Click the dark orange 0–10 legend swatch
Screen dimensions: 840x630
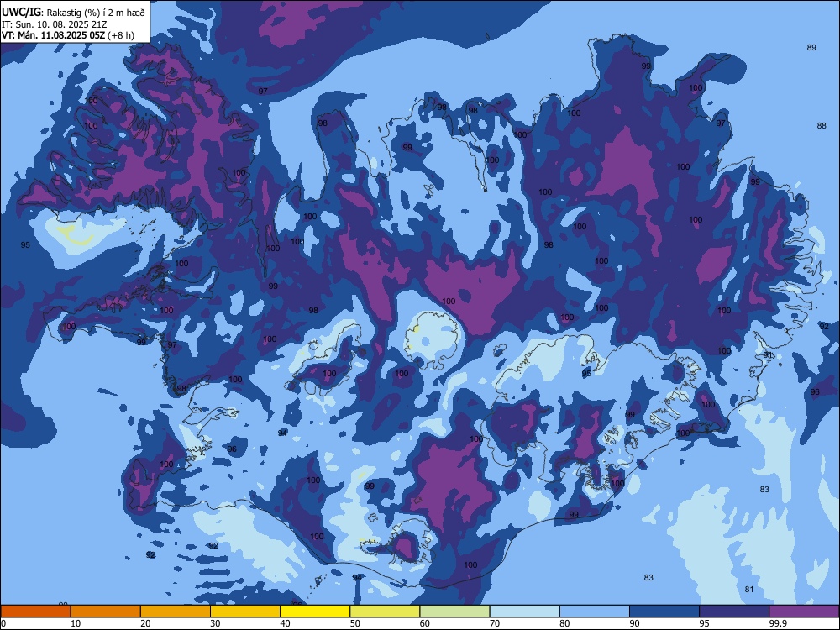click(35, 612)
